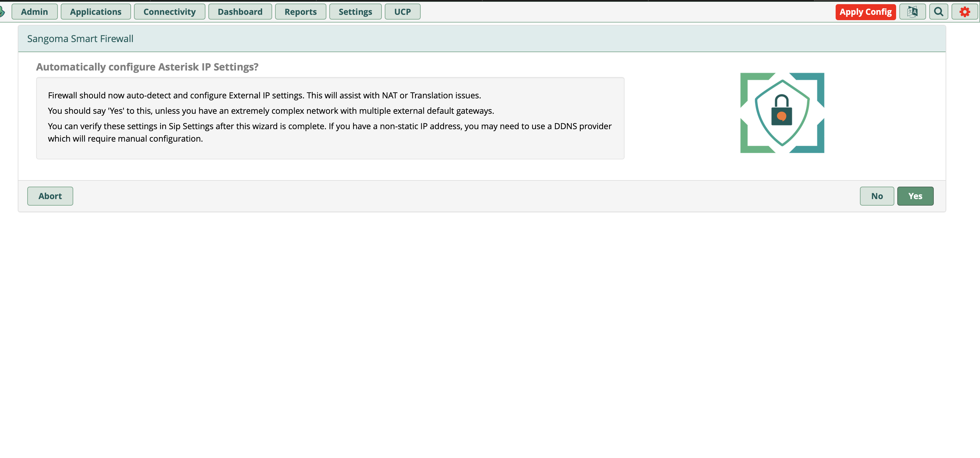Open the Settings menu
Image resolution: width=980 pixels, height=458 pixels.
point(355,11)
